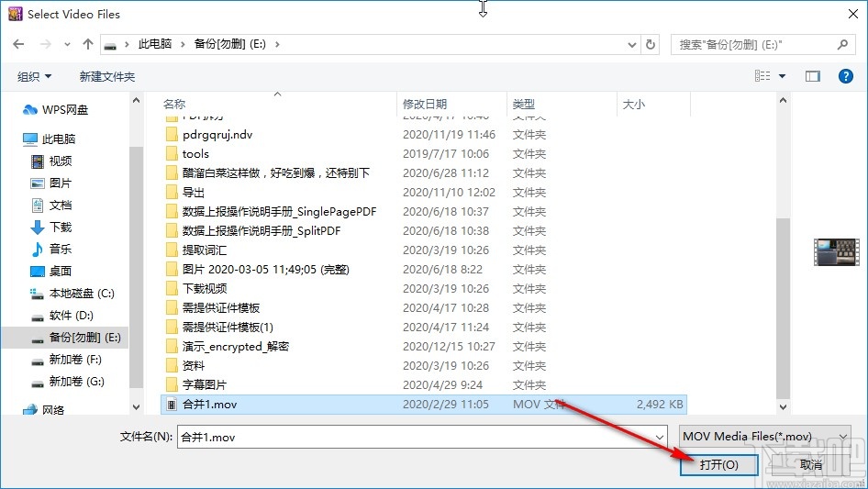The height and width of the screenshot is (489, 868).
Task: Open the help question mark icon
Action: click(x=845, y=76)
